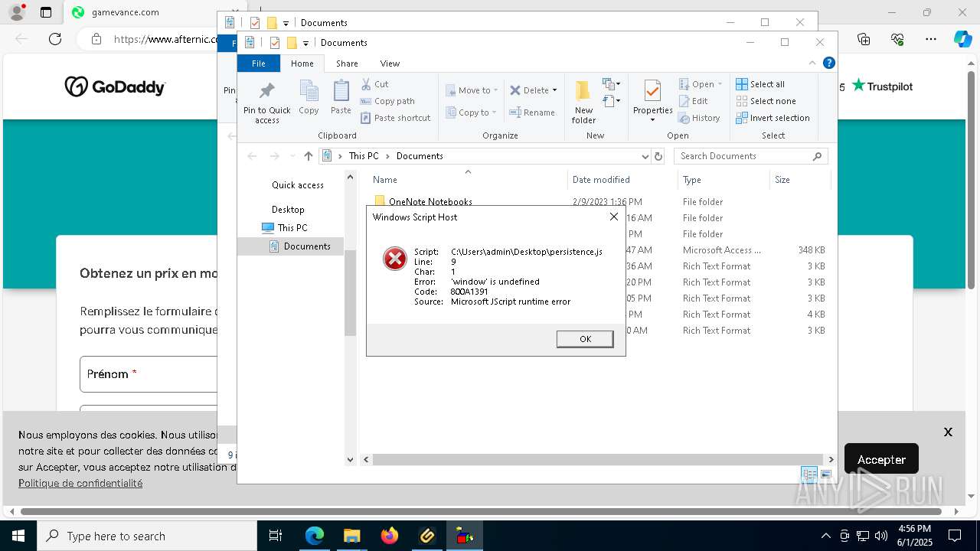Click Cut in the Clipboard group
The width and height of the screenshot is (980, 551).
(374, 84)
